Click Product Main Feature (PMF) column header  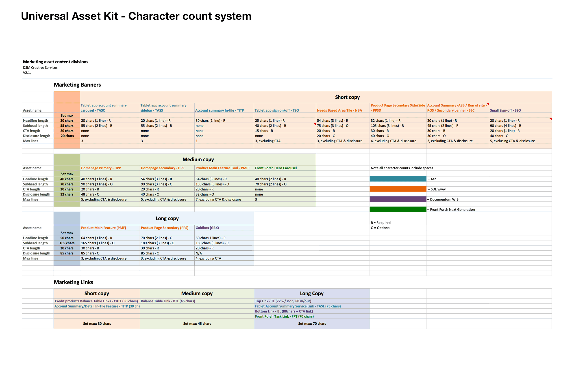pos(103,228)
